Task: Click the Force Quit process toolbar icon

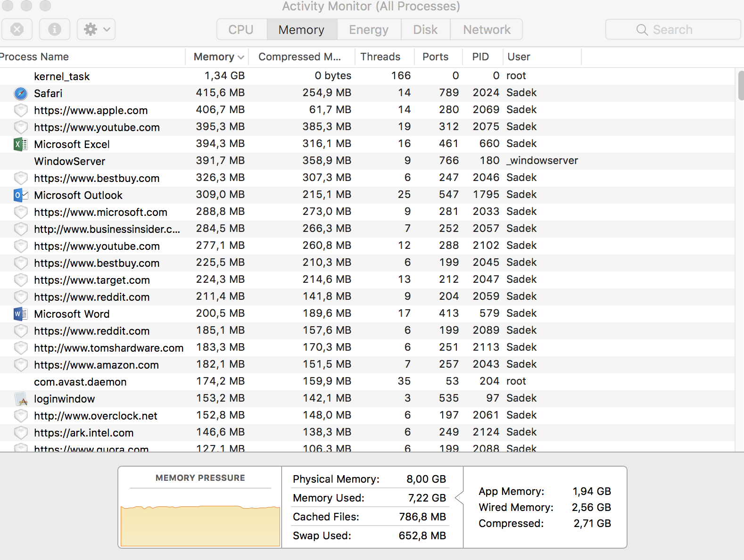Action: pyautogui.click(x=17, y=29)
